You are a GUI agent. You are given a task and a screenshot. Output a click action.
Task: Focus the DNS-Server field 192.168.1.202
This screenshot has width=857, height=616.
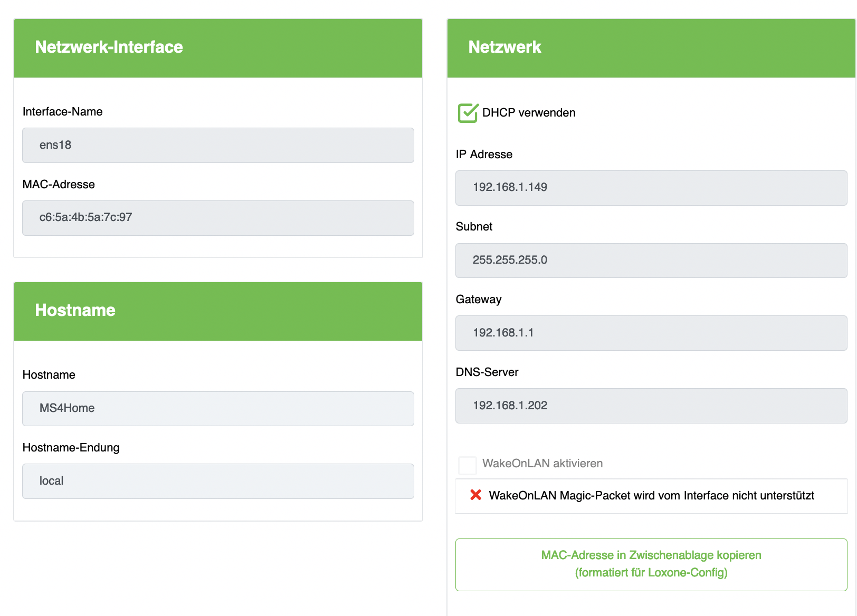(x=651, y=406)
